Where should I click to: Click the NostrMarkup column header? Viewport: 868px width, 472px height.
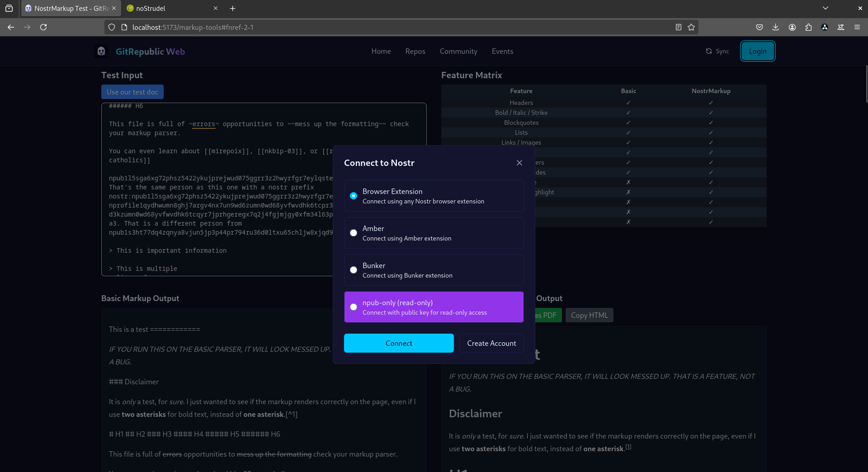click(711, 91)
